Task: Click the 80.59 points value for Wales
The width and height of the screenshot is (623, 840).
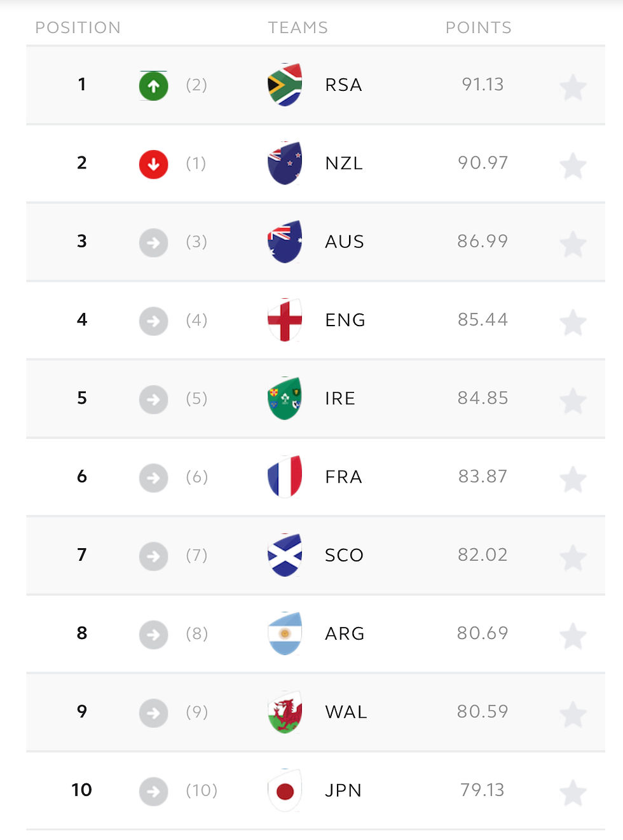Action: (x=483, y=712)
